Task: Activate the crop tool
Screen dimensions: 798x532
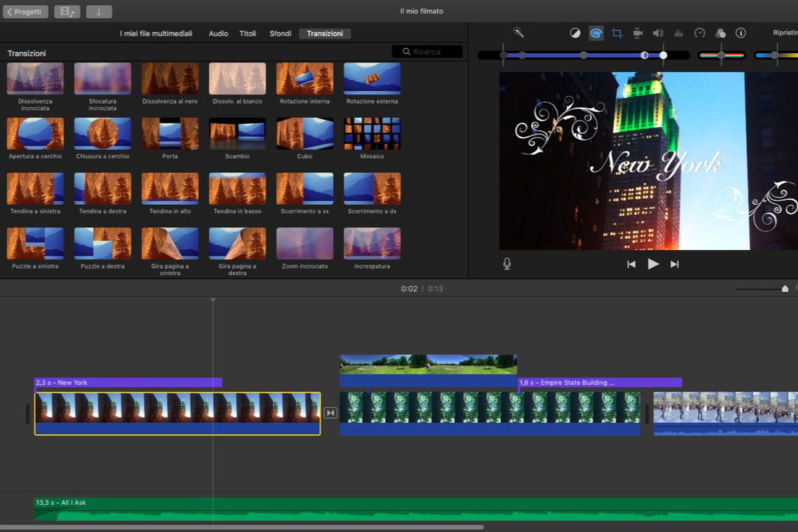Action: point(616,33)
